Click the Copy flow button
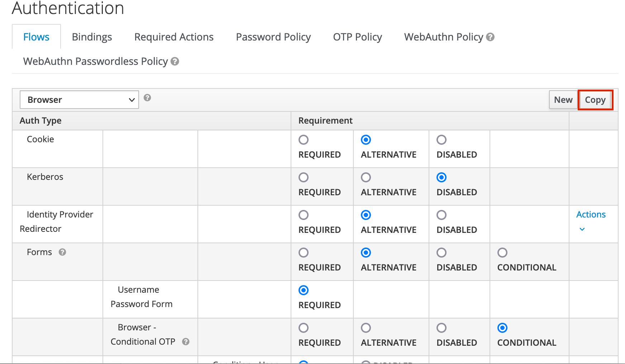Image resolution: width=625 pixels, height=364 pixels. [595, 100]
